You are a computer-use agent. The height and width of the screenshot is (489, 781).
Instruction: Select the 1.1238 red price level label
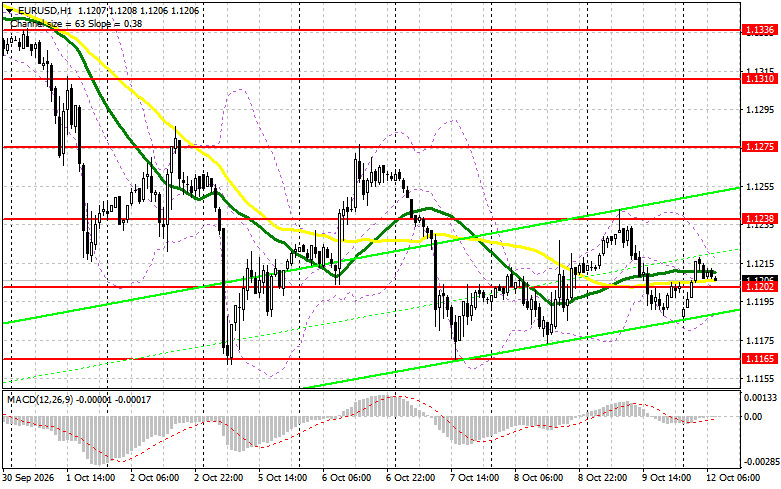tap(760, 219)
